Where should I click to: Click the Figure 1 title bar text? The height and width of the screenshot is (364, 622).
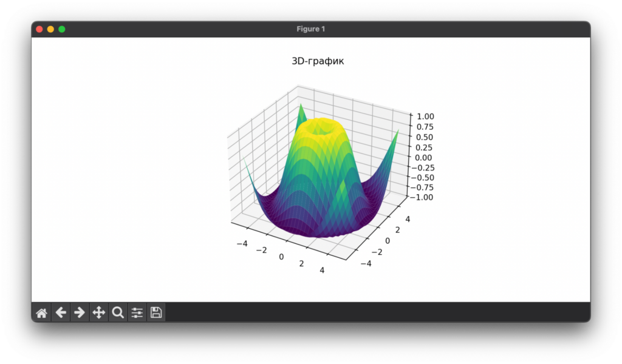pos(310,29)
